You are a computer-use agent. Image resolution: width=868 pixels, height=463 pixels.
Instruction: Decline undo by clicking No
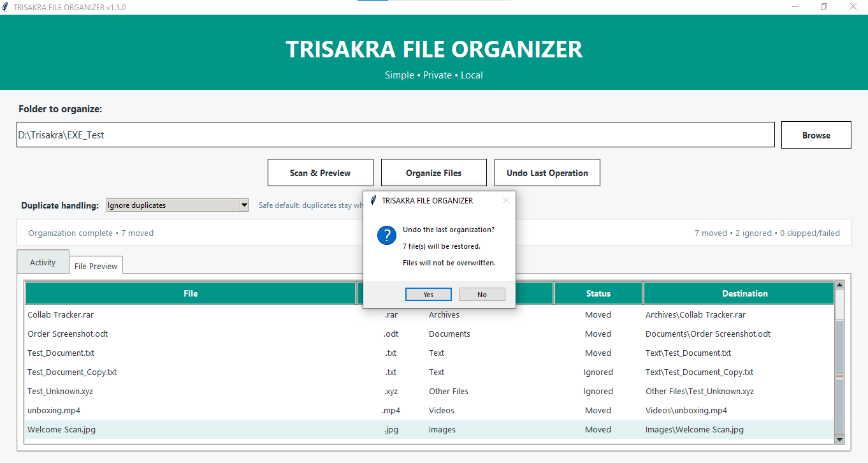point(482,295)
